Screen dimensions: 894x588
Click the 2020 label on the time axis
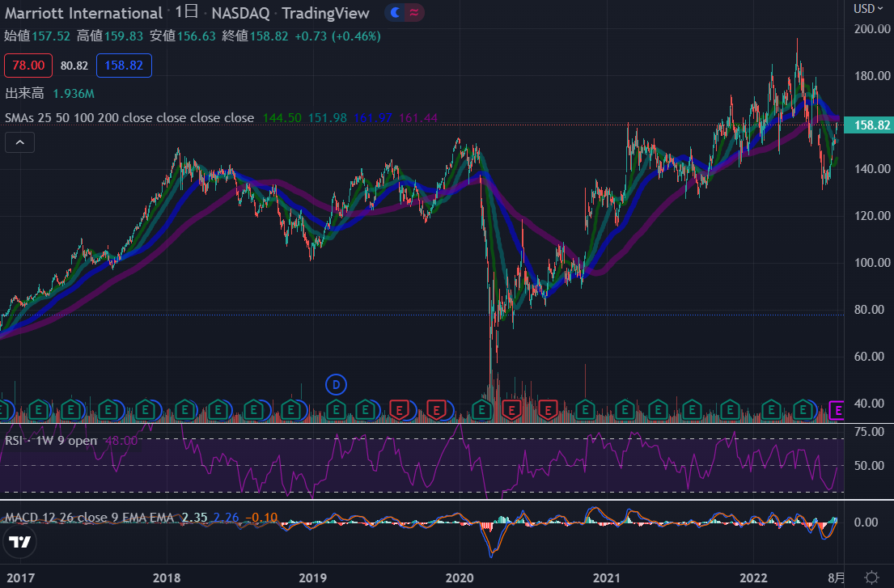coord(460,578)
